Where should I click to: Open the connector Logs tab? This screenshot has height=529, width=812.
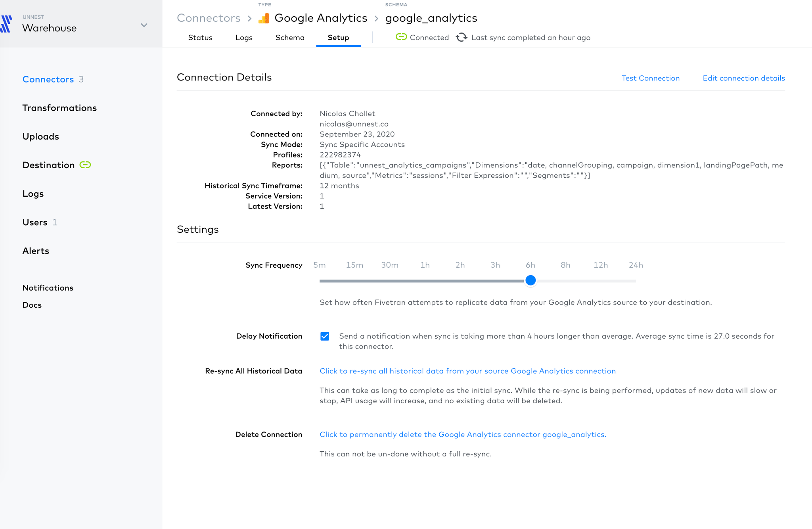tap(244, 37)
